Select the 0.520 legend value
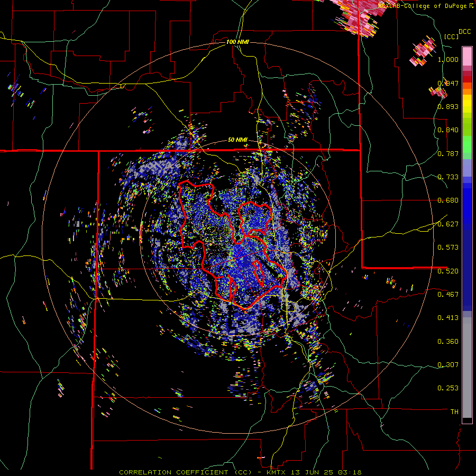 coord(448,271)
